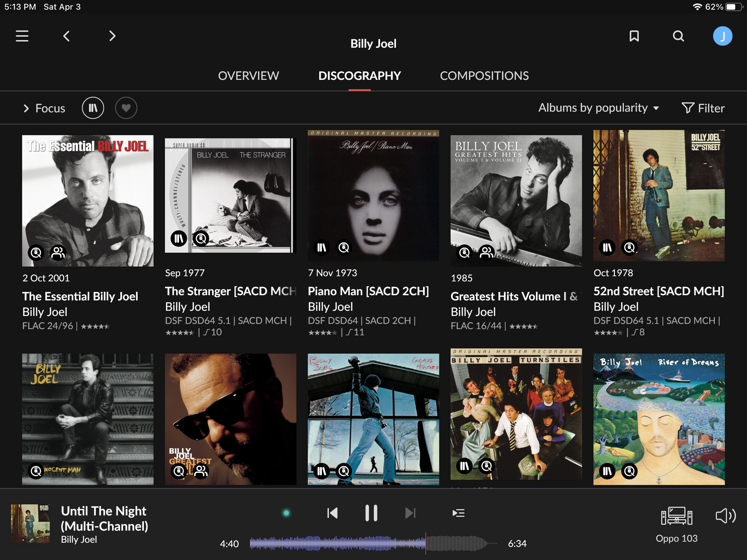Click Billy Joel artist under Piano Man

click(330, 307)
